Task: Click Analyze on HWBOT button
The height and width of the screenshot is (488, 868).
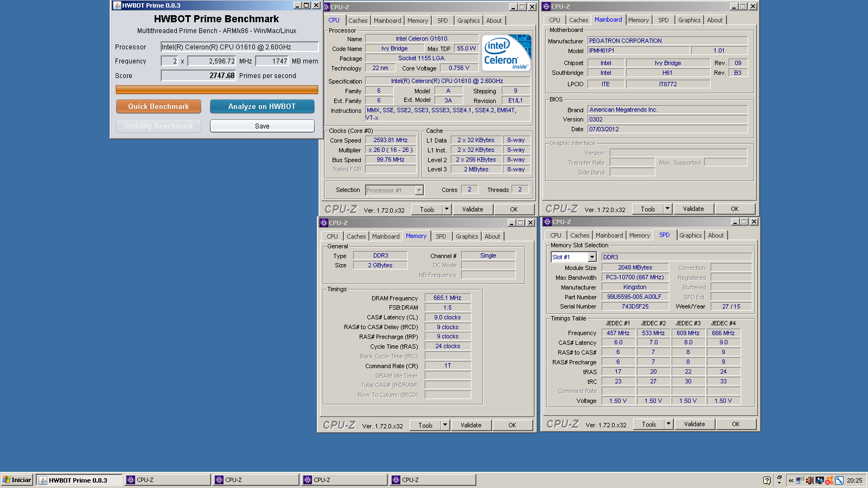Action: [x=262, y=106]
